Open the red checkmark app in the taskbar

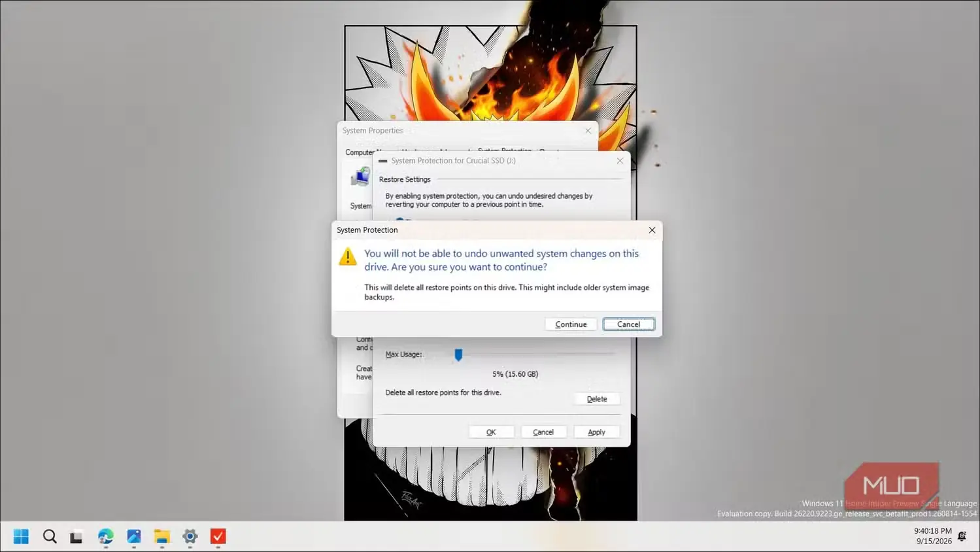pos(218,536)
